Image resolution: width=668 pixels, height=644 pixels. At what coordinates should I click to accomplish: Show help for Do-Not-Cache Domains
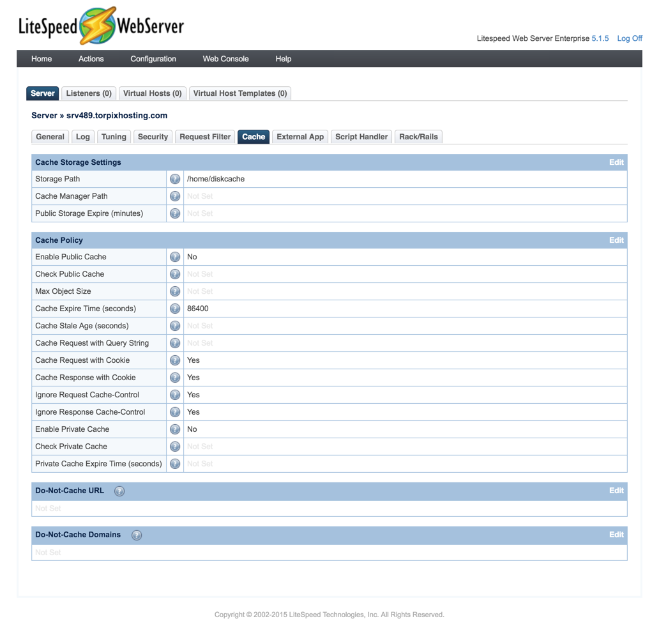pyautogui.click(x=137, y=535)
